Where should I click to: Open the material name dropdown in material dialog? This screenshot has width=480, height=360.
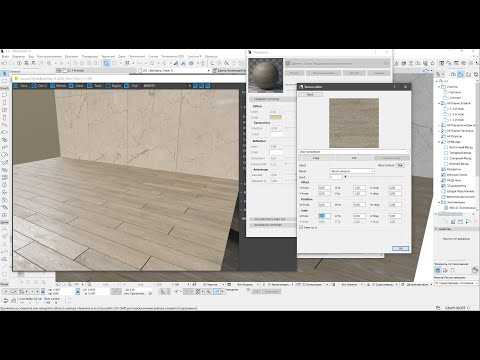[338, 63]
